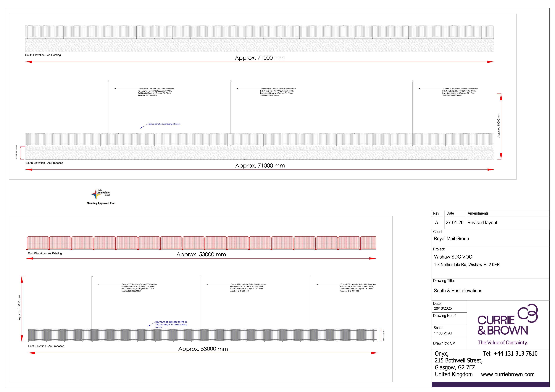Click 'Retain existing fencing and carry out repairs' note
The width and height of the screenshot is (555, 392).
[x=164, y=124]
